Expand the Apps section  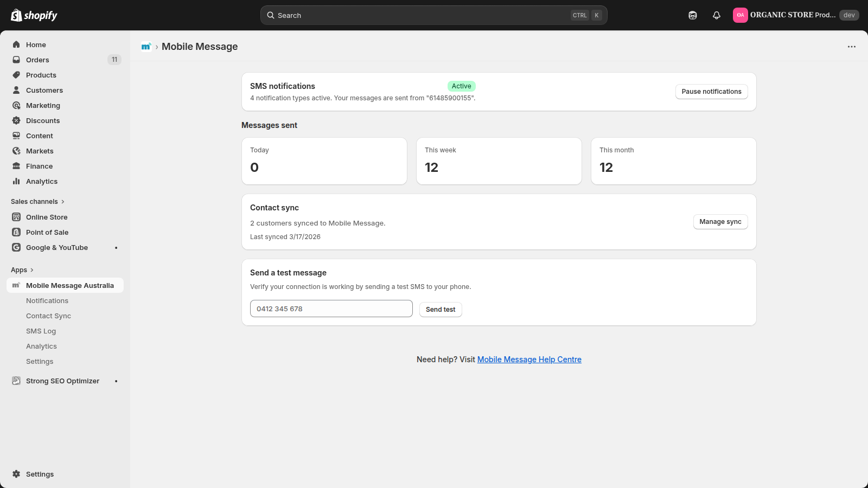click(22, 269)
